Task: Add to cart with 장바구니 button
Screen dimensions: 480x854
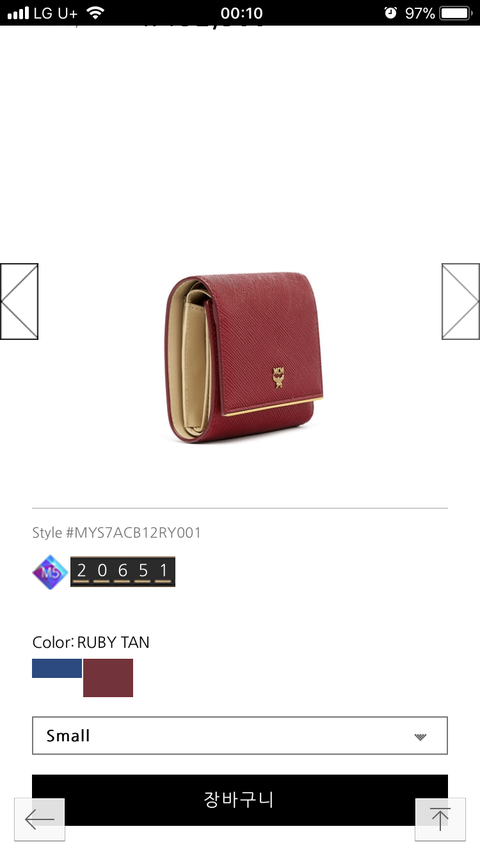Action: tap(240, 800)
